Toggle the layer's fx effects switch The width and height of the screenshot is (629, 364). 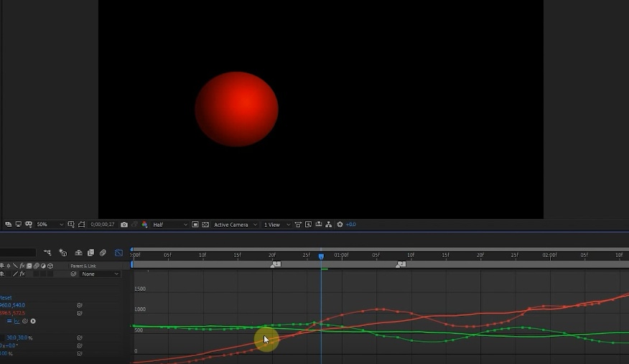[22, 274]
